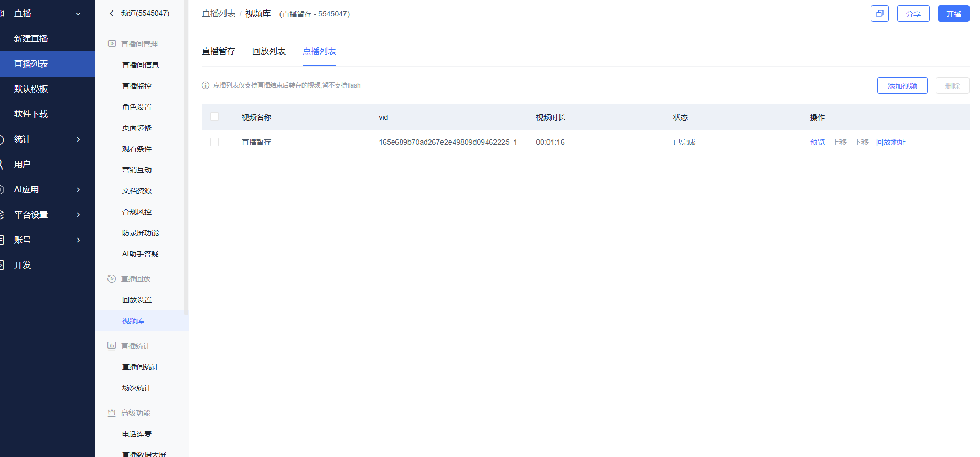Click the duration 00:01:16
Screen dimensions: 980x457
point(550,142)
